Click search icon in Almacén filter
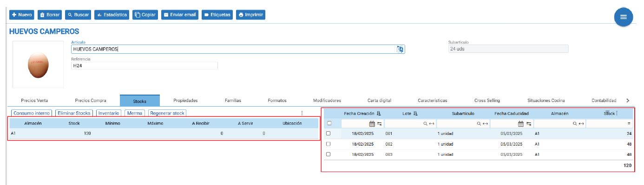644x185 pixels. pyautogui.click(x=575, y=124)
